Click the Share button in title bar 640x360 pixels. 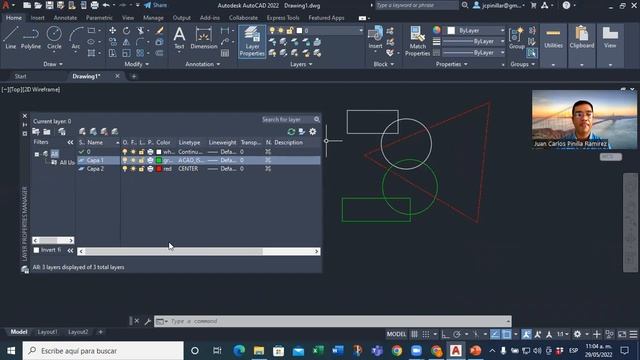pos(156,5)
